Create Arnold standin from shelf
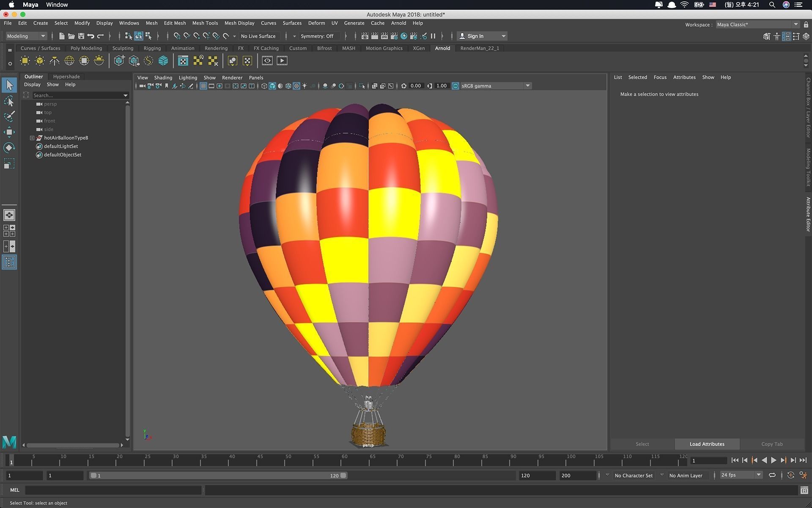The height and width of the screenshot is (508, 812). coord(119,61)
